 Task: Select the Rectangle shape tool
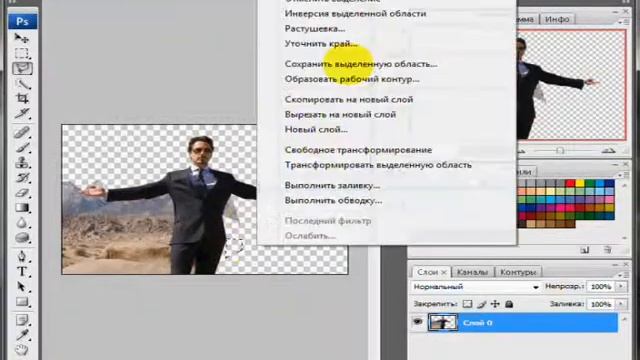pos(22,302)
